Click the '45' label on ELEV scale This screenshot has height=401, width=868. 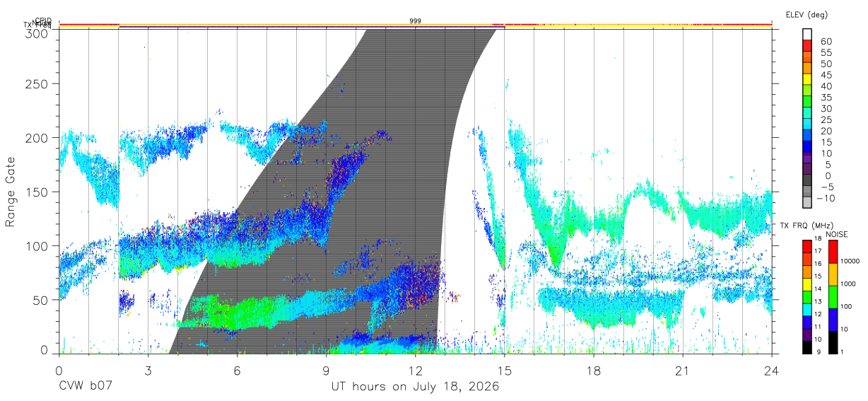click(826, 74)
